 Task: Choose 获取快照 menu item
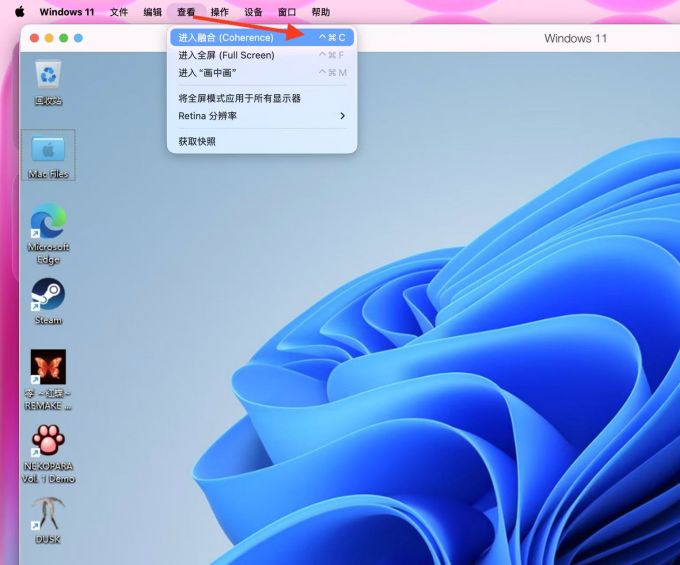coord(262,141)
